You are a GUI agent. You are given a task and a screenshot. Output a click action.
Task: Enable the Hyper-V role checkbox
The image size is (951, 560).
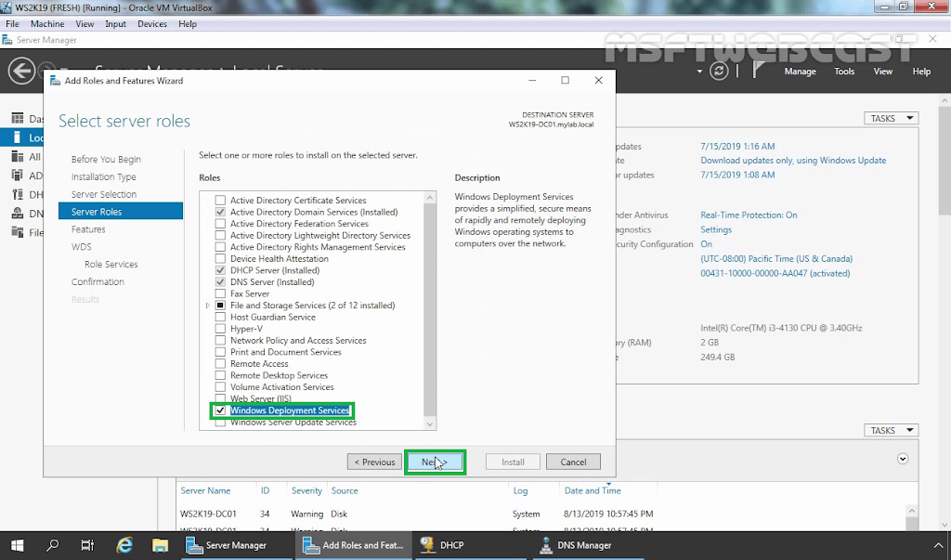(x=220, y=329)
